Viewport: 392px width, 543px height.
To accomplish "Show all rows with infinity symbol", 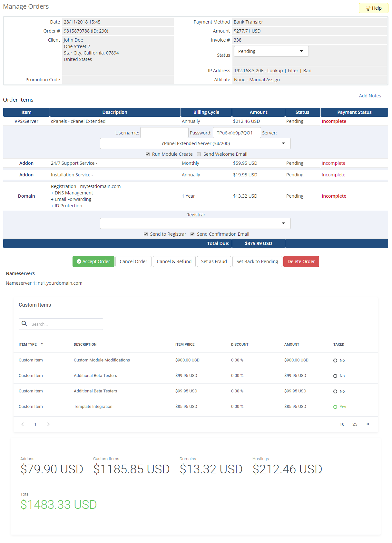I will (368, 424).
